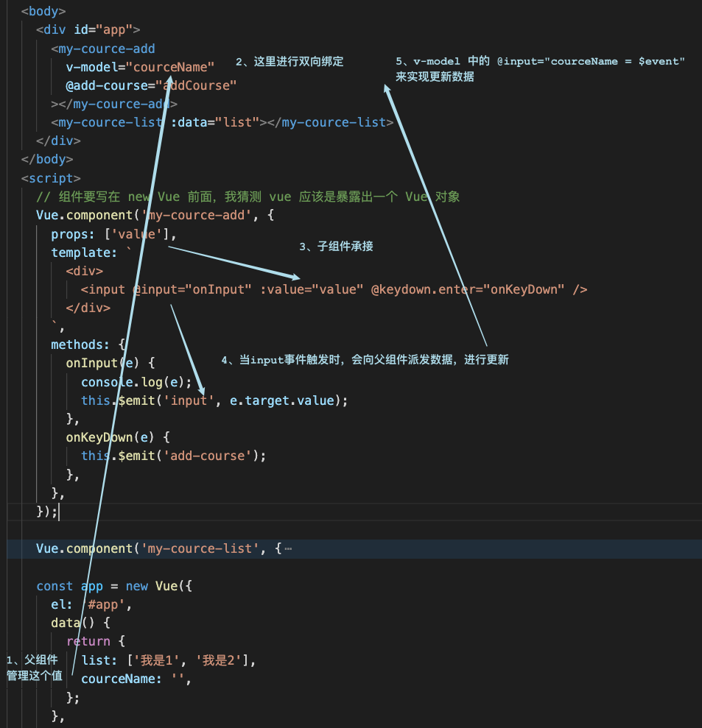
Task: Click the green comment line about new Vue
Action: tap(248, 197)
